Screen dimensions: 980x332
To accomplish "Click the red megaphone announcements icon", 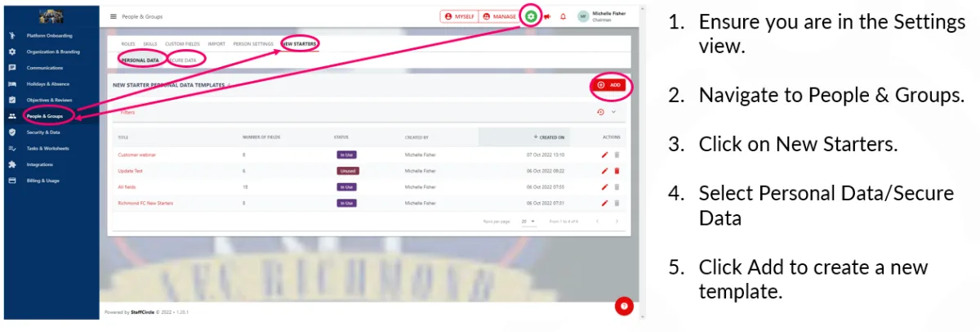I will [x=547, y=16].
